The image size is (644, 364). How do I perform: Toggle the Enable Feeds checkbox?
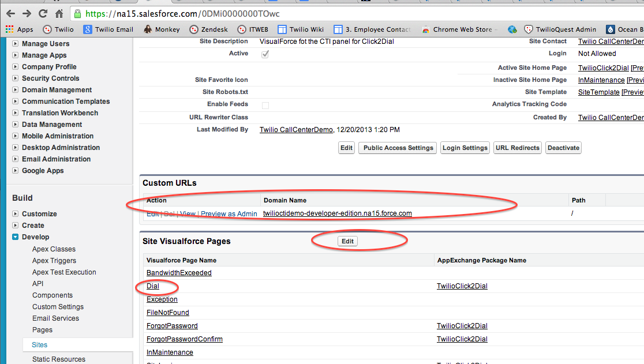[265, 105]
